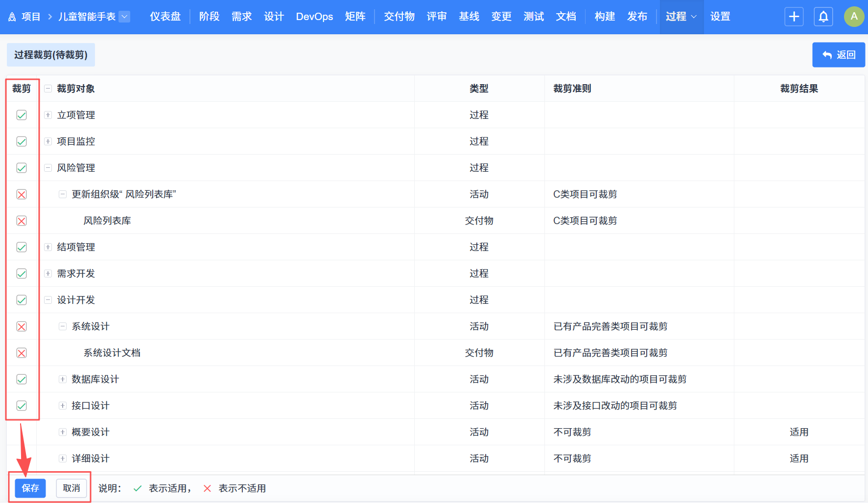Screen dimensions: 868x503
Task: Select the 概要设计 row name
Action: pyautogui.click(x=91, y=432)
